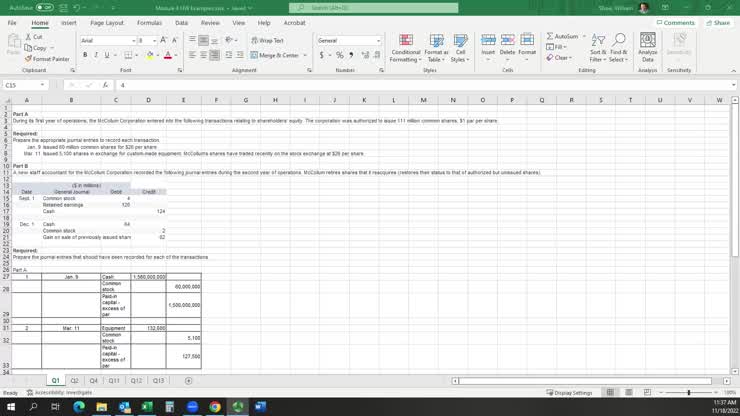Viewport: 740px width, 416px height.
Task: Click the Search box in title bar
Action: click(373, 8)
